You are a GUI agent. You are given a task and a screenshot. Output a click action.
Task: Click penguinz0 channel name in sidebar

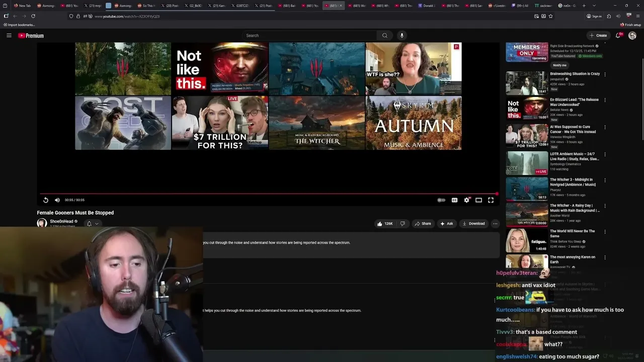(x=557, y=79)
